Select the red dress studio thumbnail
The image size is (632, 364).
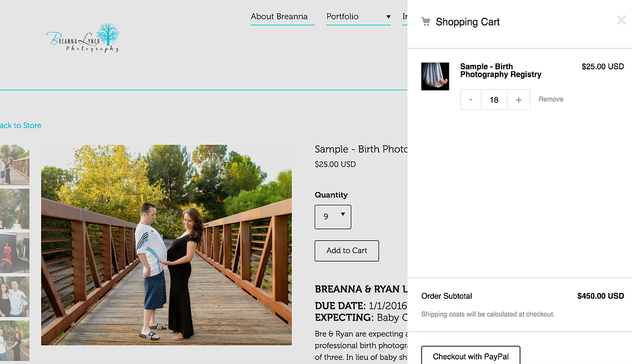[x=14, y=252]
